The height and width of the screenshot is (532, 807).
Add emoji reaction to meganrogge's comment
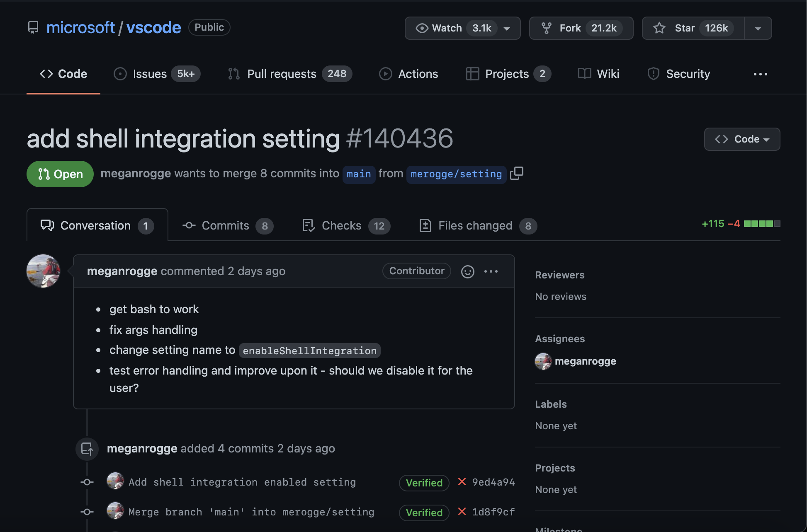coord(467,271)
